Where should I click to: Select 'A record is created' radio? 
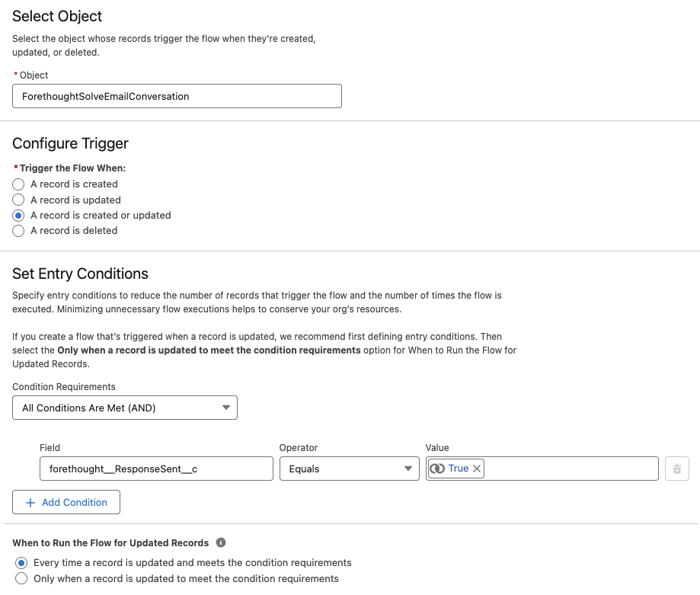pyautogui.click(x=18, y=184)
